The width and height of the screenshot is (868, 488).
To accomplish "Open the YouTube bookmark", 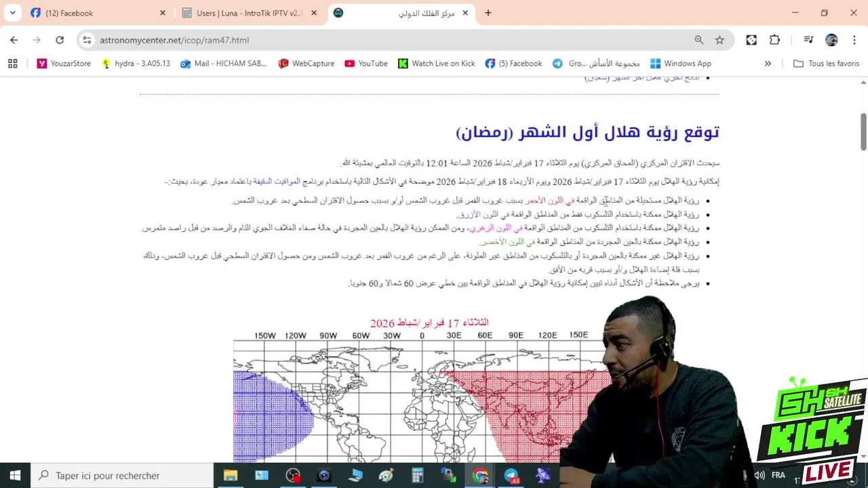I will (x=366, y=63).
